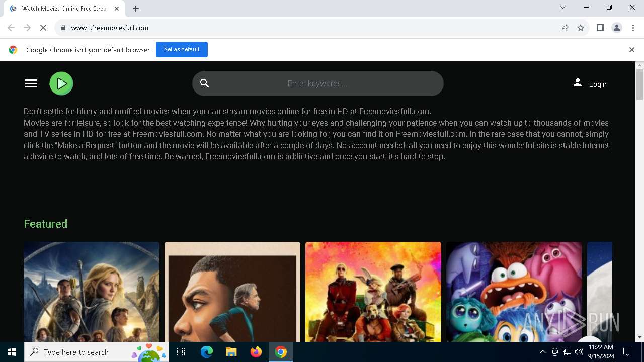The image size is (644, 362).
Task: Open the Inside Out 2 movie poster
Action: 514,292
